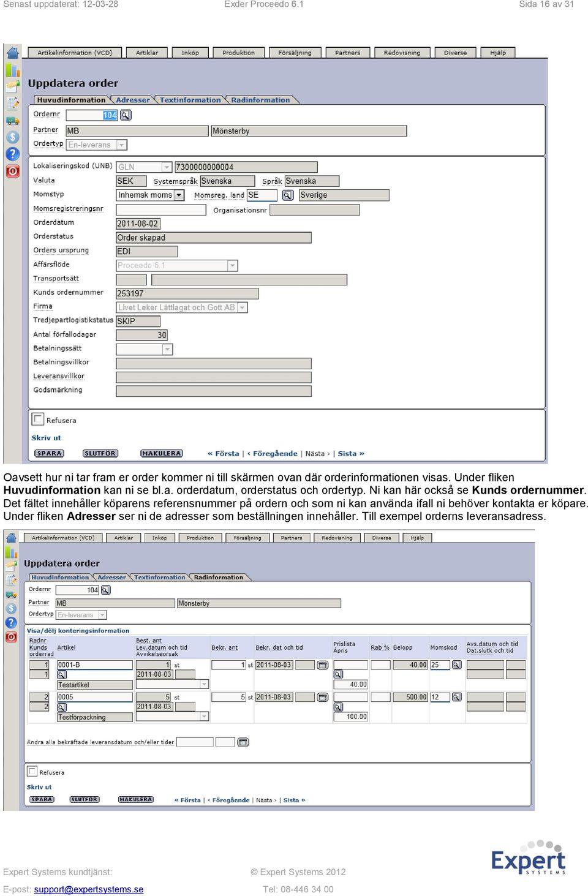Open the home icon in Huvudinformation view sidebar
Image resolution: width=588 pixels, height=896 pixels.
[12, 53]
